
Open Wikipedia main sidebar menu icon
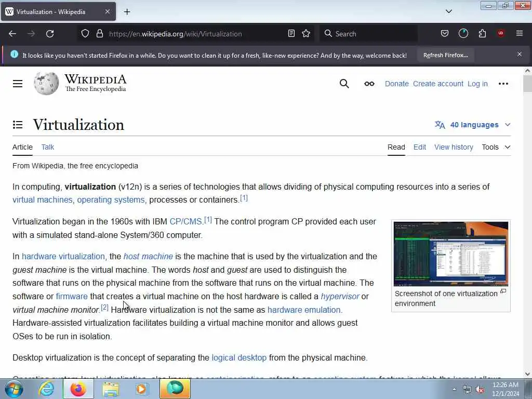(18, 84)
